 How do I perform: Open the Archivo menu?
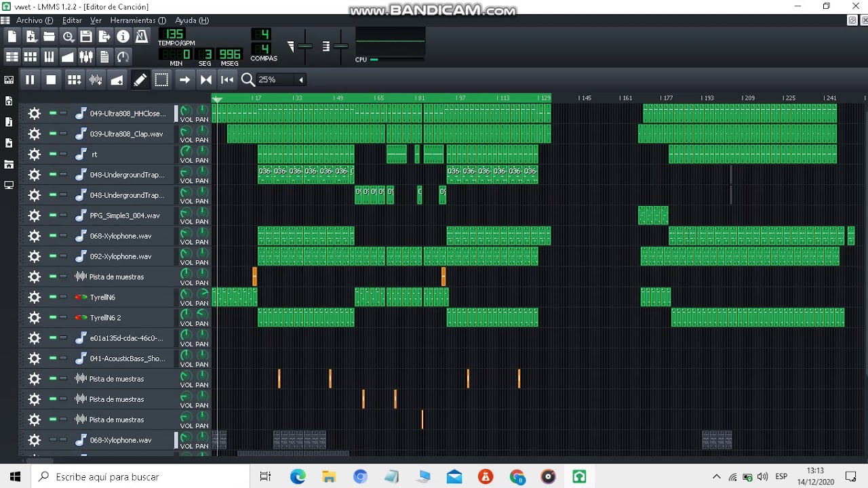tap(34, 20)
